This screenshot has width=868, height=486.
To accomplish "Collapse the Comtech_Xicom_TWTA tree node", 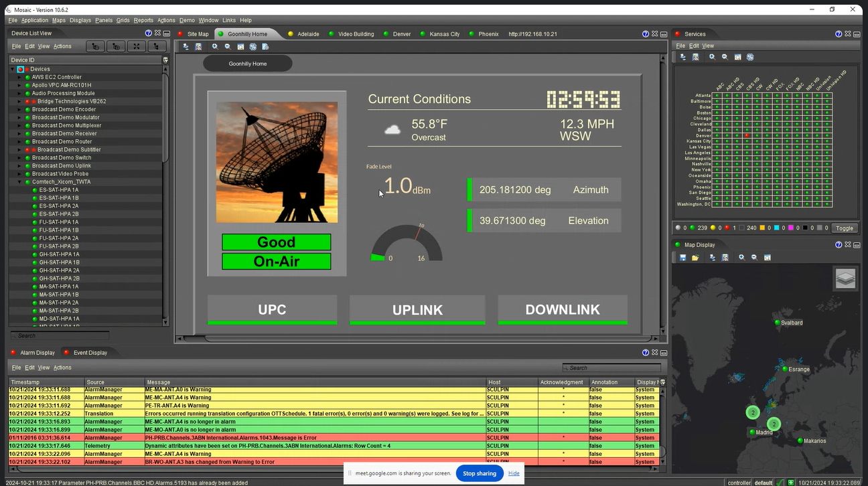I will pyautogui.click(x=19, y=181).
